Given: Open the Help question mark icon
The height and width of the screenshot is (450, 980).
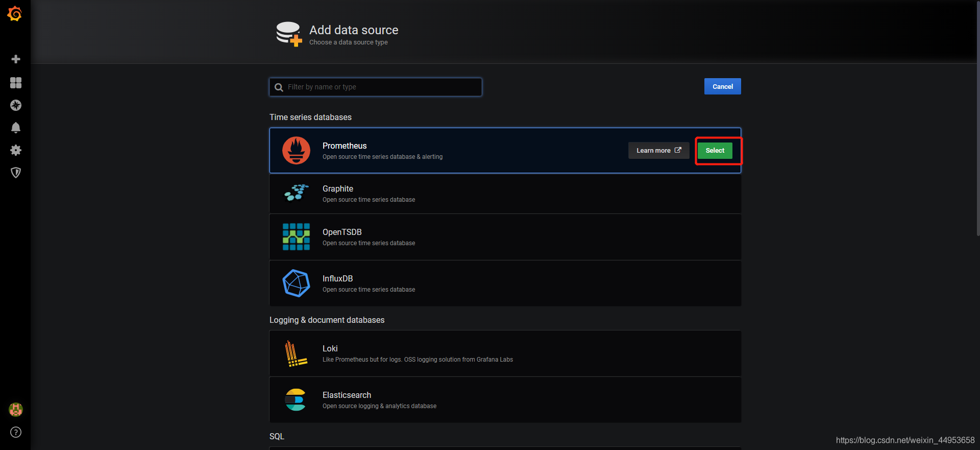Looking at the screenshot, I should pos(16,432).
